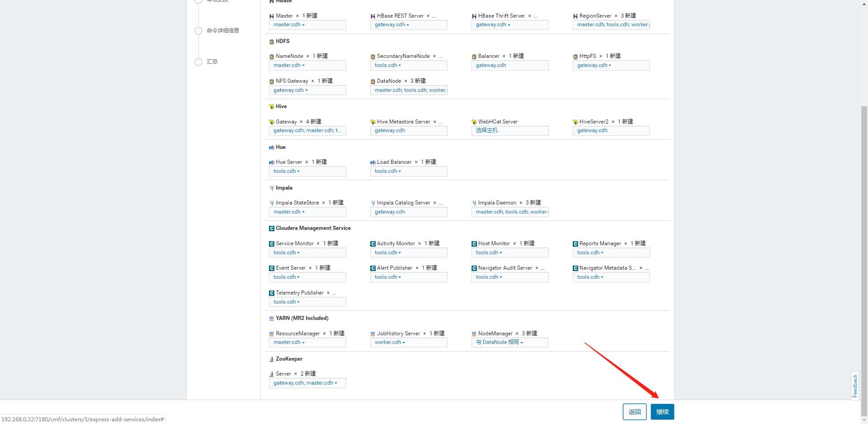Click the Impala Daemon hosts field
This screenshot has height=424, width=868.
coord(510,212)
